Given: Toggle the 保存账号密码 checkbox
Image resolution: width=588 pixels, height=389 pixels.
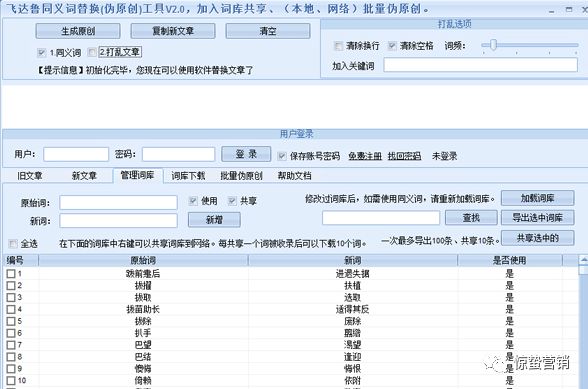Looking at the screenshot, I should (x=282, y=156).
